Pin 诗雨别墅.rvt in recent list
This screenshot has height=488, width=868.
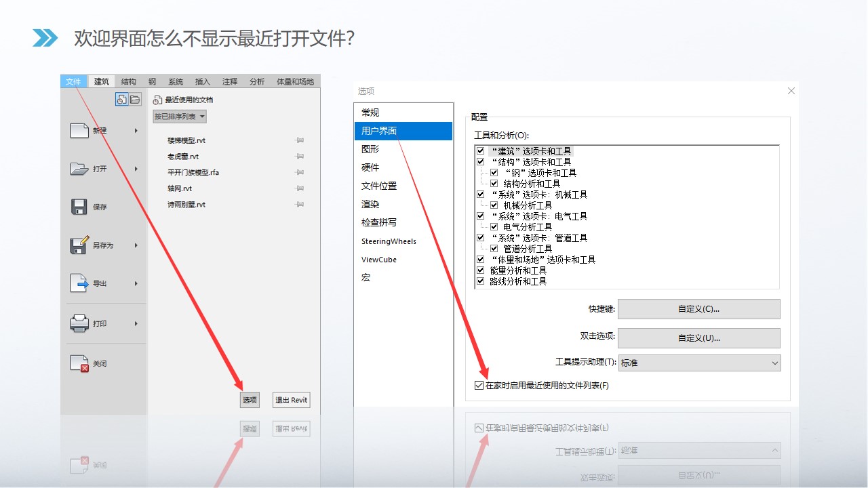[300, 204]
